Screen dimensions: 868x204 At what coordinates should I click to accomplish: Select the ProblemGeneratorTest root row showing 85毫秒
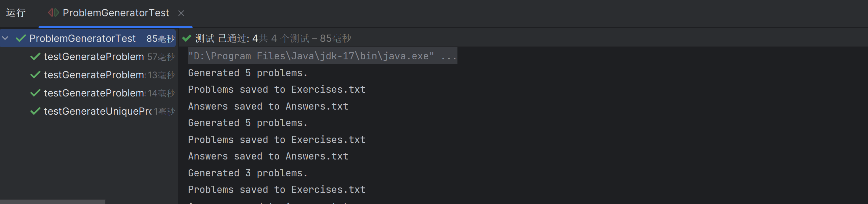click(83, 38)
